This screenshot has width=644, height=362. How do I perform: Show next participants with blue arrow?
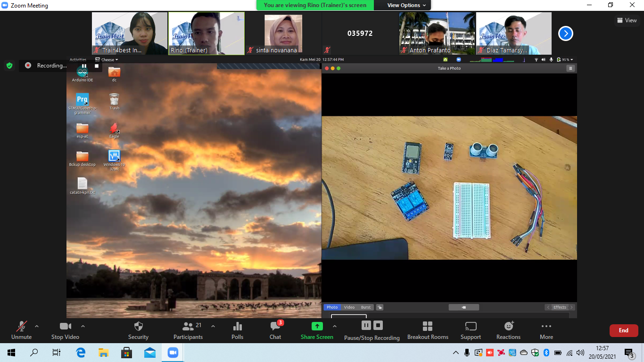(x=565, y=33)
